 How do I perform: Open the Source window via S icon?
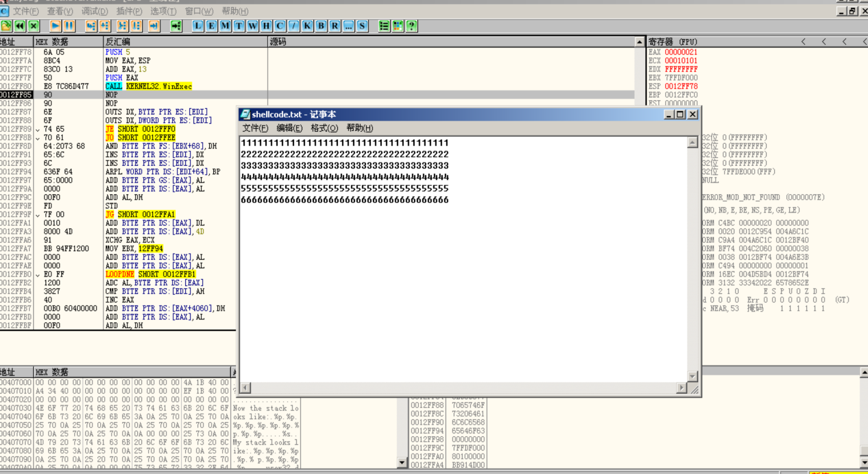(x=362, y=26)
